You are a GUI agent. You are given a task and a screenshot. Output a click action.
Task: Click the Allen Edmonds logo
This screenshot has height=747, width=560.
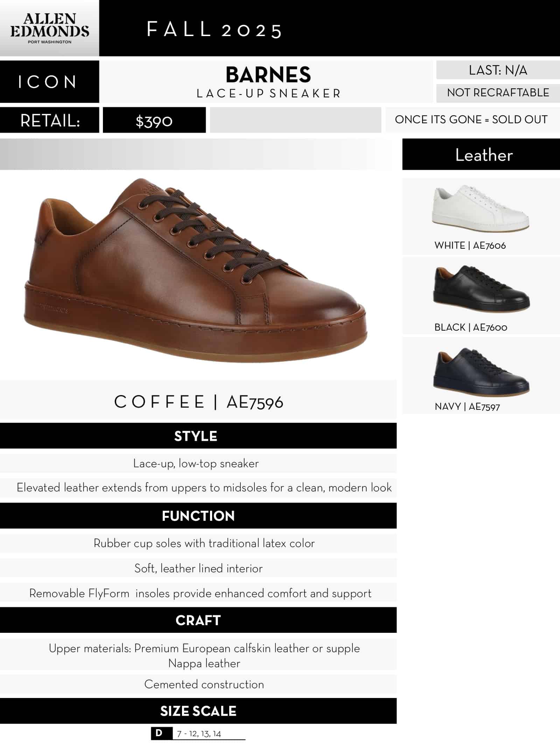(x=49, y=28)
